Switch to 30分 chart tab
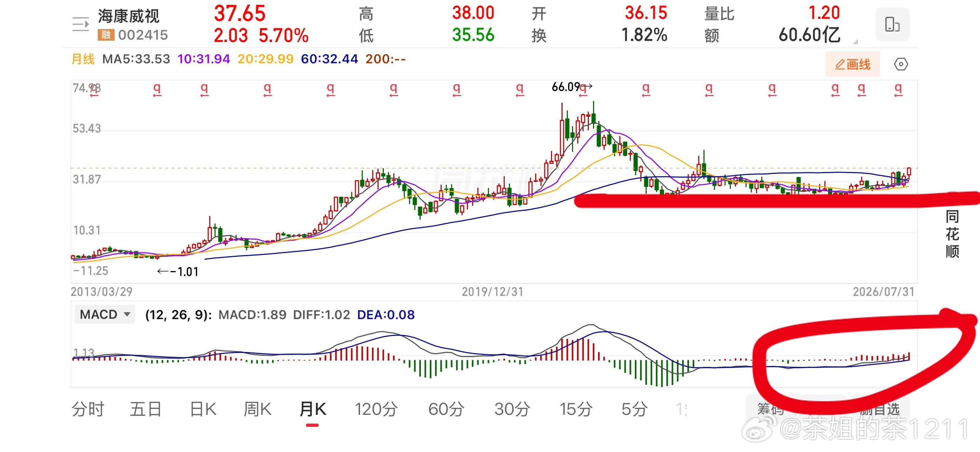980x452 pixels. [512, 409]
